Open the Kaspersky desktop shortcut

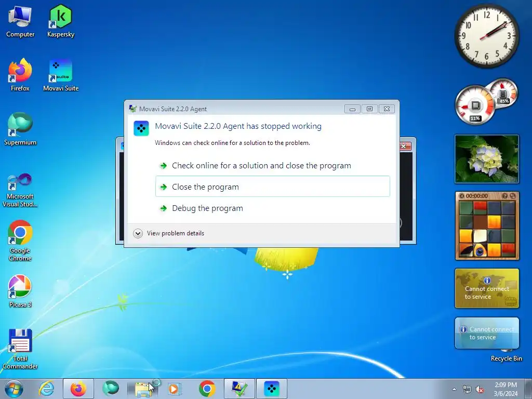click(61, 21)
